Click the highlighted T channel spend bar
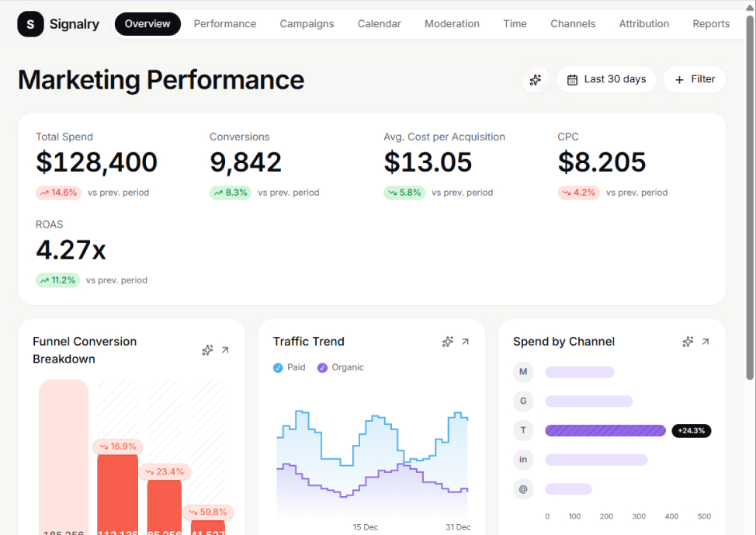The height and width of the screenshot is (535, 756). pos(605,430)
